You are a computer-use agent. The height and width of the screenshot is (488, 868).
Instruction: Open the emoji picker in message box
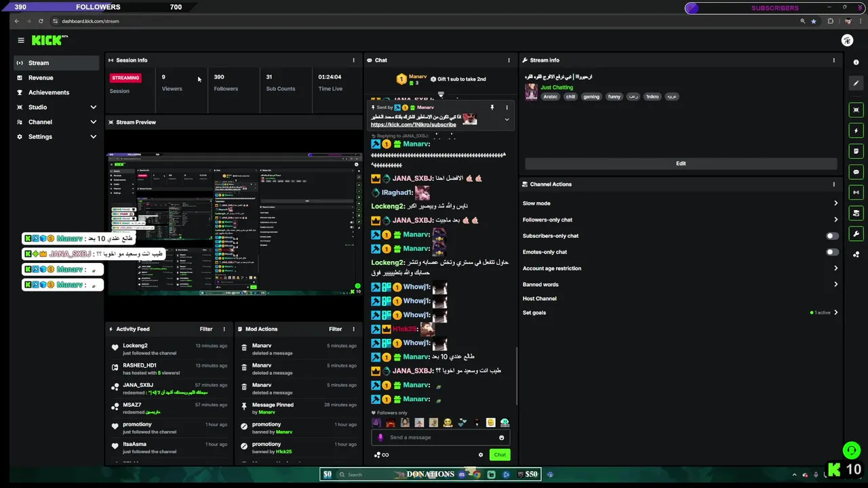pyautogui.click(x=502, y=438)
